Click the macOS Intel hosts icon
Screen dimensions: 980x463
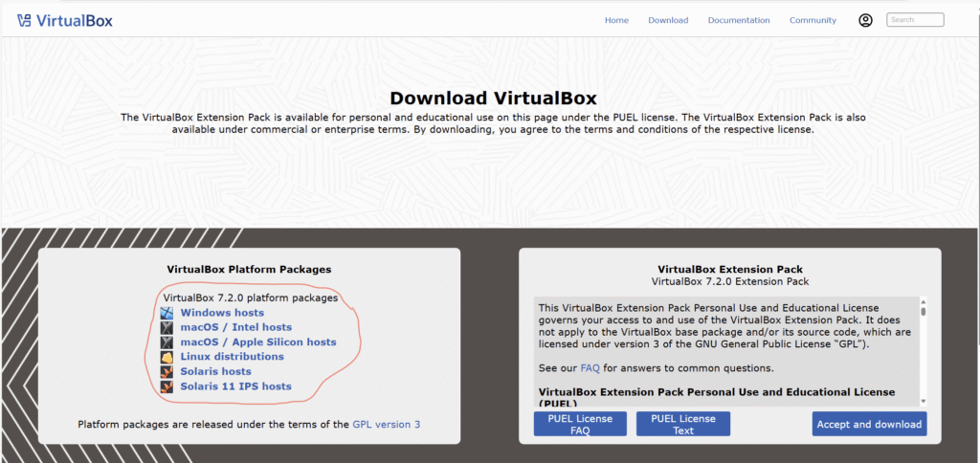click(x=167, y=327)
